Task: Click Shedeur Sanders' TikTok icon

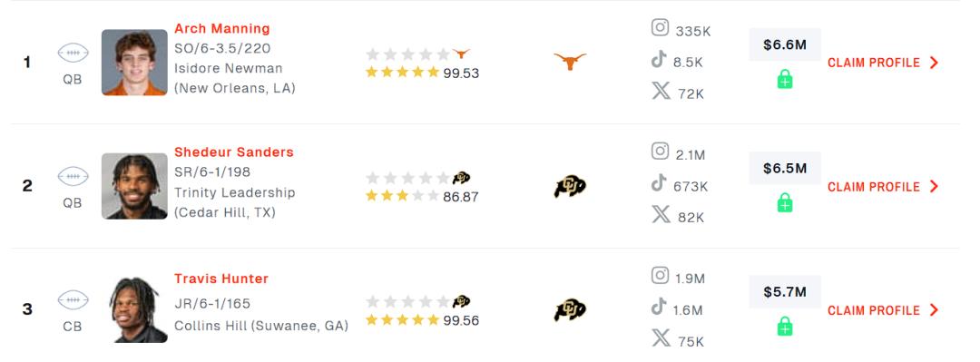Action: coord(659,183)
